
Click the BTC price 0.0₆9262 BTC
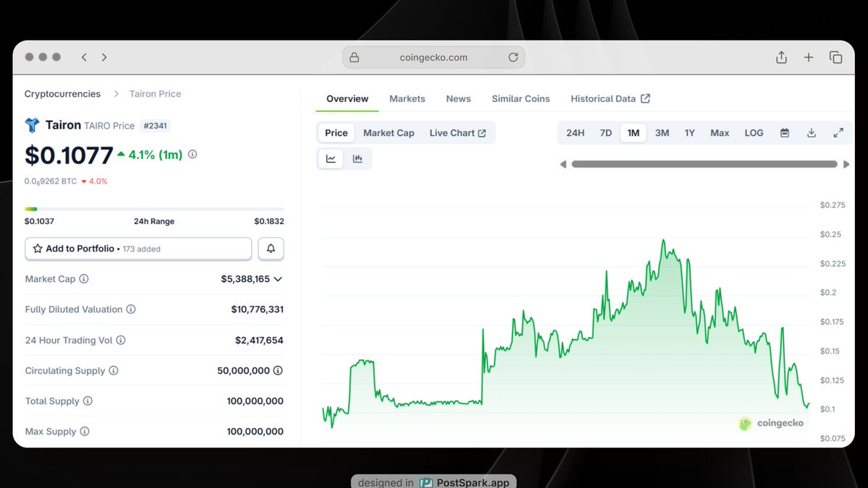coord(51,181)
